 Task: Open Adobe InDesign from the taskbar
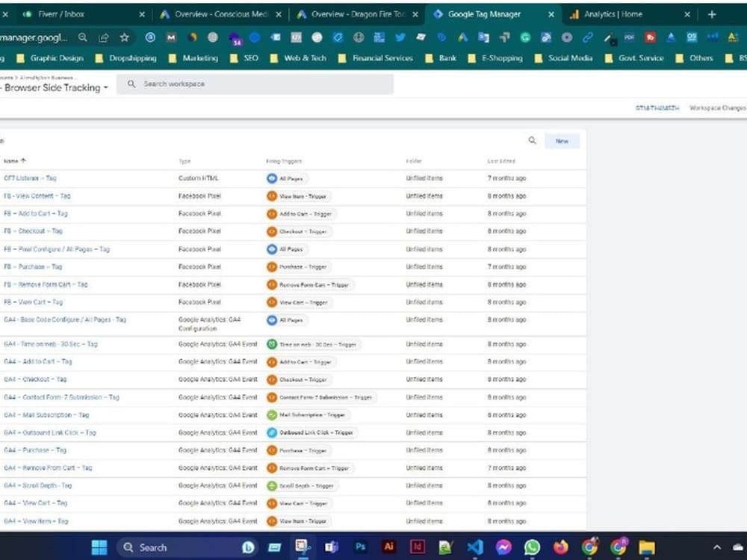(418, 547)
